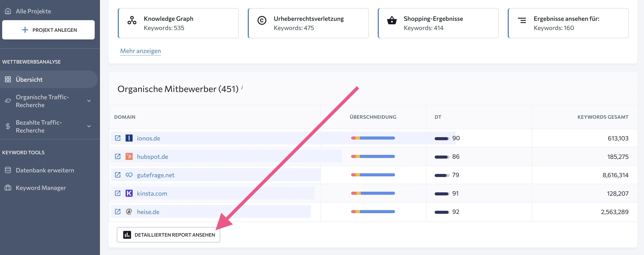Navigate to Alle Projekte
The width and height of the screenshot is (644, 255).
(33, 11)
